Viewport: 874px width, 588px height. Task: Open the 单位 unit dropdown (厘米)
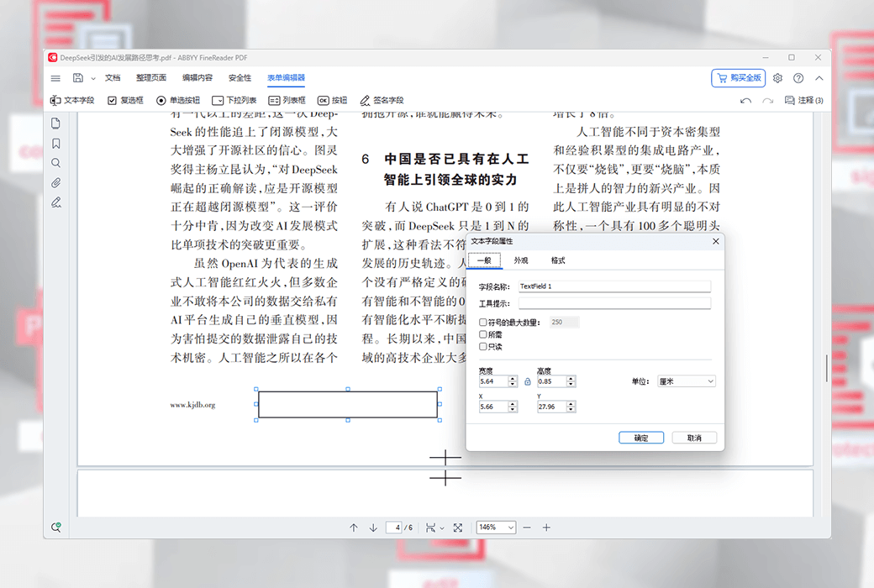point(686,381)
